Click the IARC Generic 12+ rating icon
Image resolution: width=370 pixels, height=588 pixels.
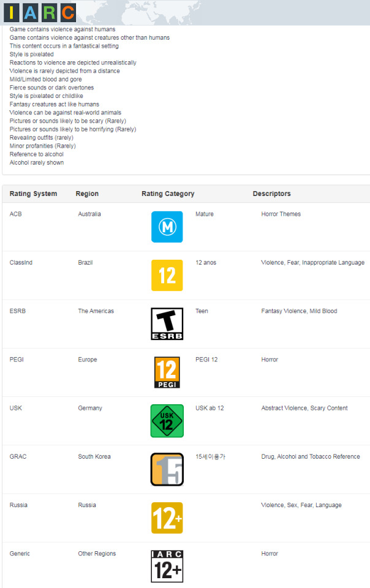point(167,566)
